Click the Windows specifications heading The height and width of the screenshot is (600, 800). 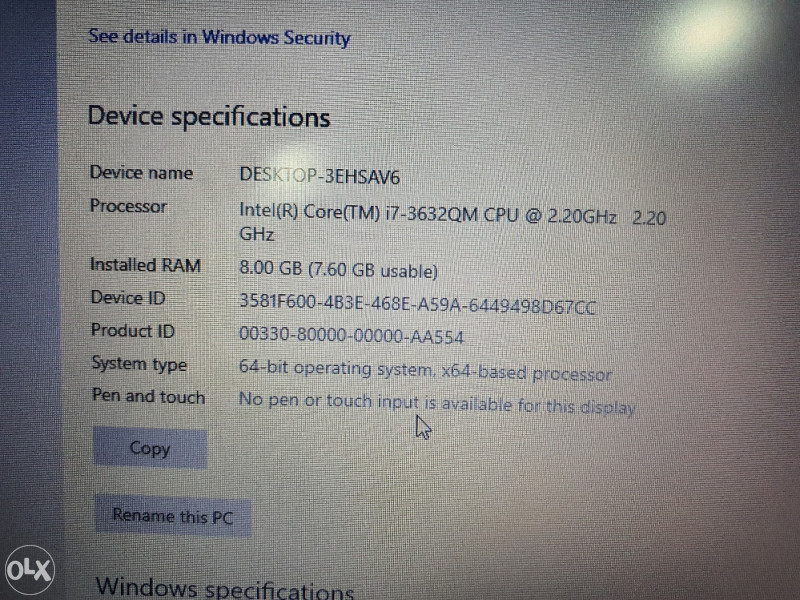pos(224,588)
